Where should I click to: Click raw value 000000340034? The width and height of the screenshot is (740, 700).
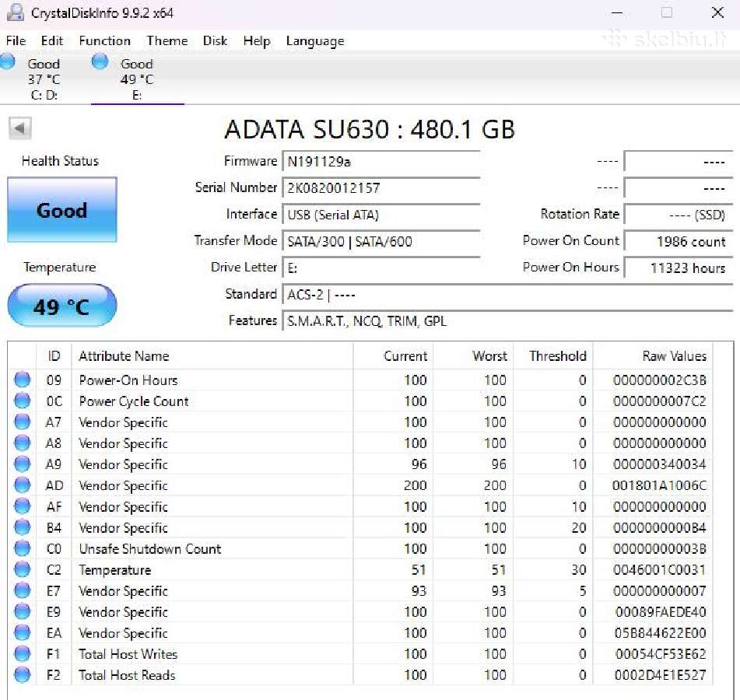pyautogui.click(x=659, y=464)
